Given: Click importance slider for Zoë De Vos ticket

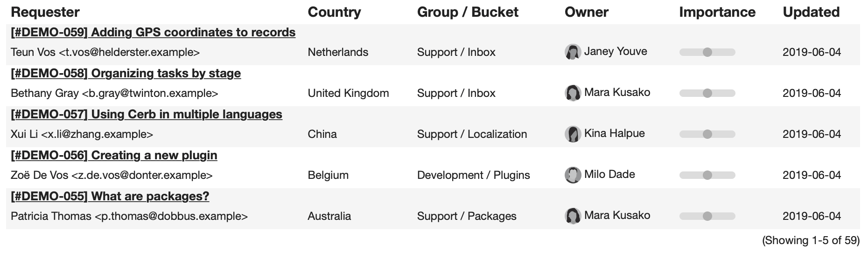Looking at the screenshot, I should point(707,175).
